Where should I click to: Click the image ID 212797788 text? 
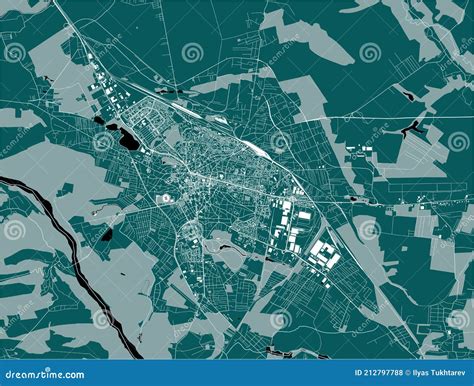pyautogui.click(x=378, y=373)
